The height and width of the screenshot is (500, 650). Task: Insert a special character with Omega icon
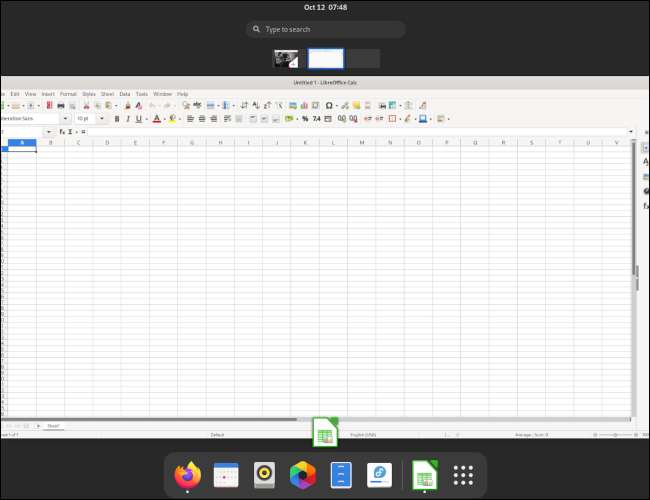pos(329,105)
